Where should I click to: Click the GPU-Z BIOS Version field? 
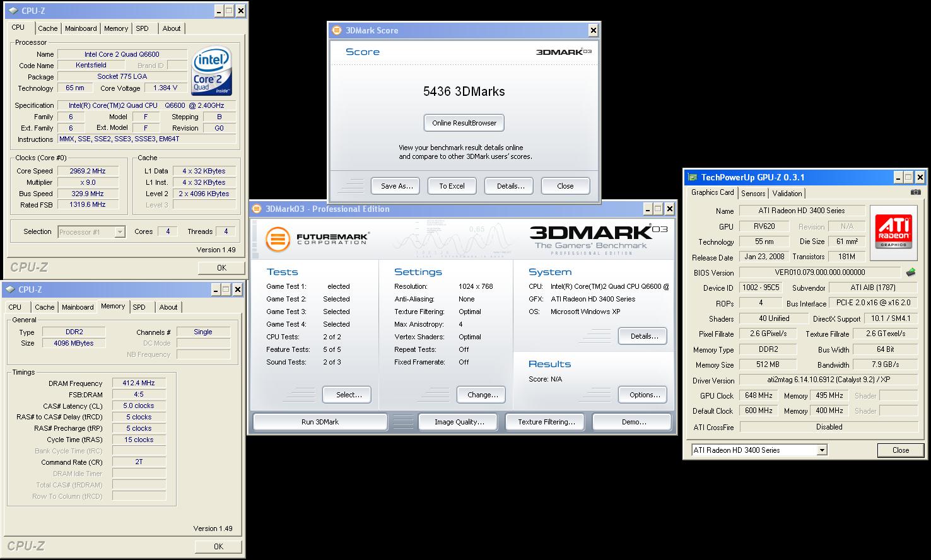coord(820,272)
